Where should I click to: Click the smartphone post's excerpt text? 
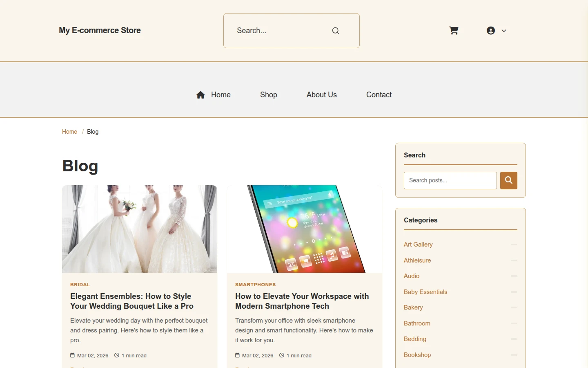[304, 330]
